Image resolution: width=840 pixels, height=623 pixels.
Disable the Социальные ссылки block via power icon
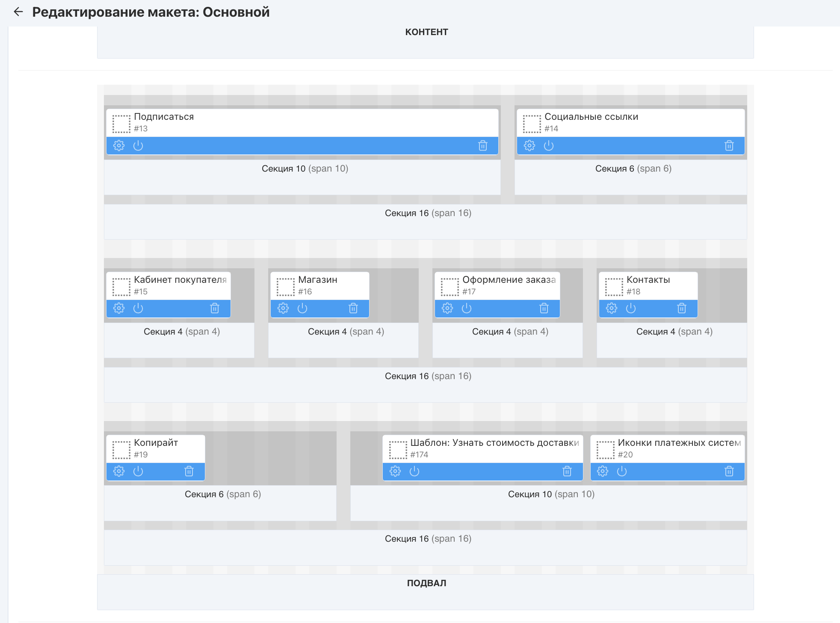[549, 146]
